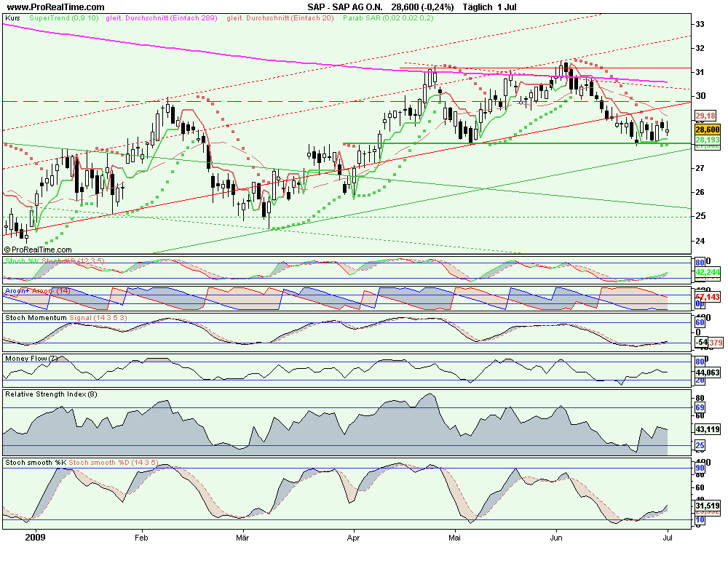The width and height of the screenshot is (728, 582).
Task: Select the 'Relative Strength Index (8)' label
Action: pyautogui.click(x=51, y=394)
